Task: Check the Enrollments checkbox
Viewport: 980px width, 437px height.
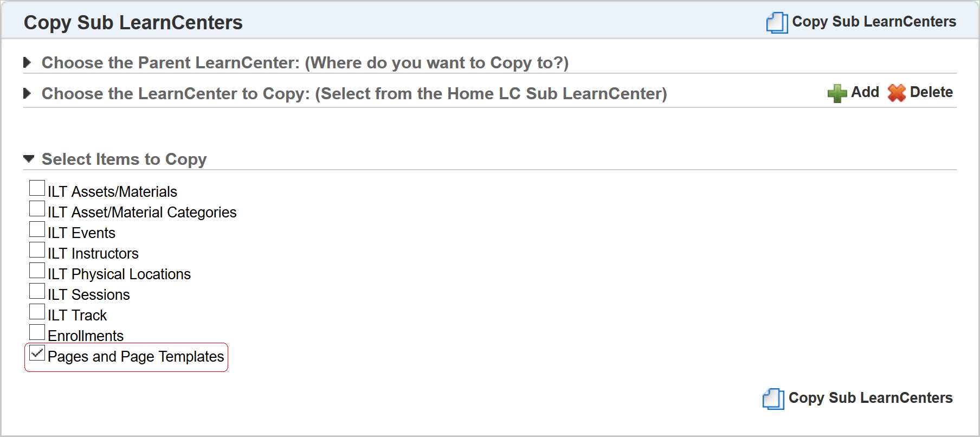Action: (x=37, y=332)
